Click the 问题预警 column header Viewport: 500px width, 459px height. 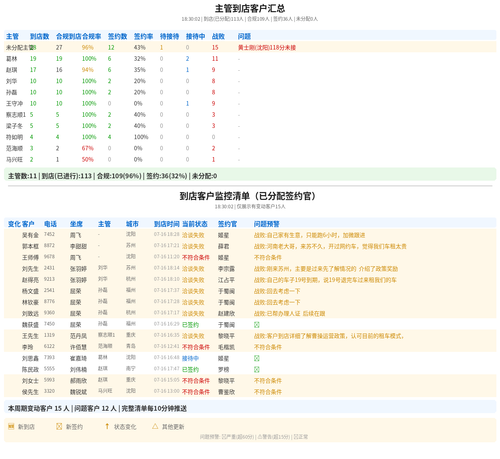point(267,224)
